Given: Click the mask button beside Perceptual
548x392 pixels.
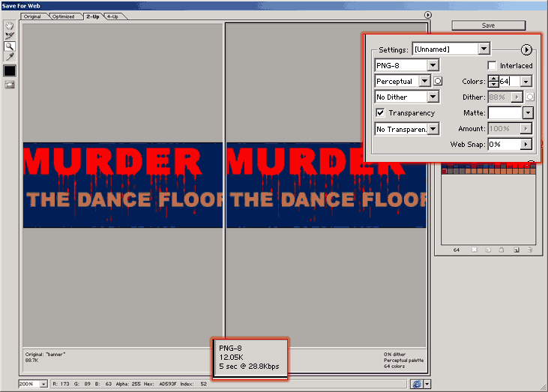Looking at the screenshot, I should 438,82.
